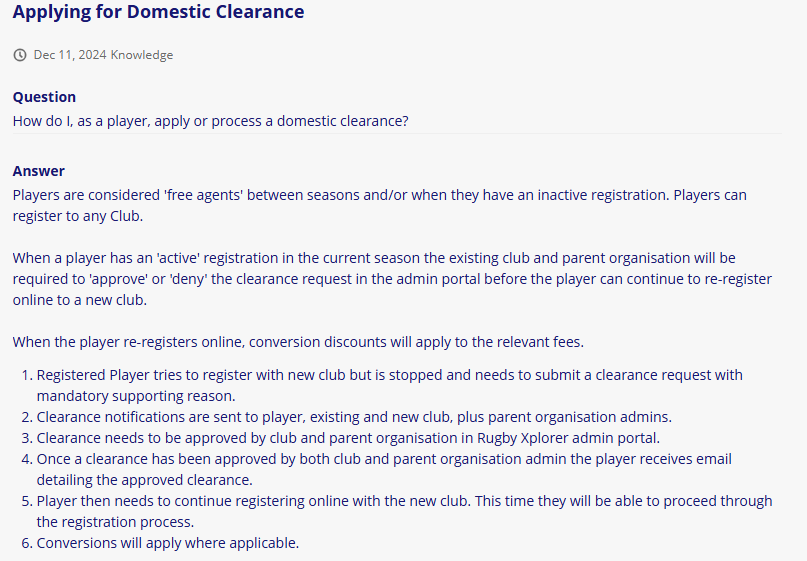Click the sentence about conversion discounts on fees
The image size is (807, 561).
pyautogui.click(x=298, y=342)
